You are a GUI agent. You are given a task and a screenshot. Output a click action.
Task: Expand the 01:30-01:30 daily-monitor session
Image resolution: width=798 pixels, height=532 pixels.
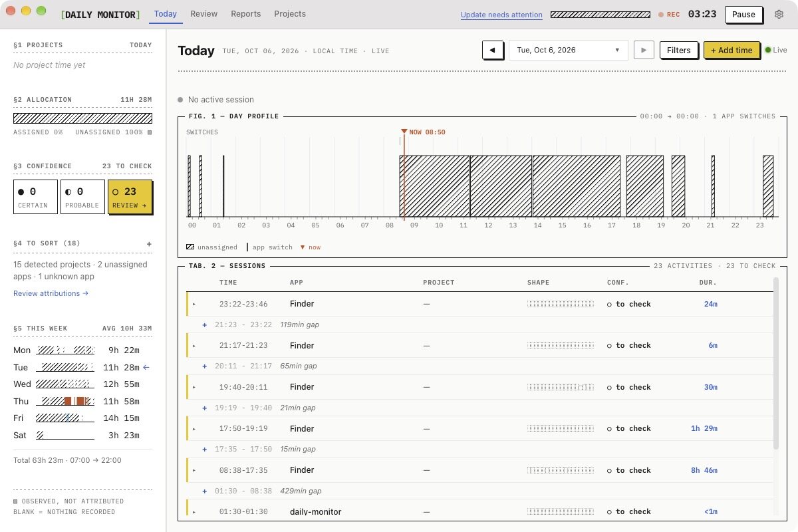[x=194, y=511]
